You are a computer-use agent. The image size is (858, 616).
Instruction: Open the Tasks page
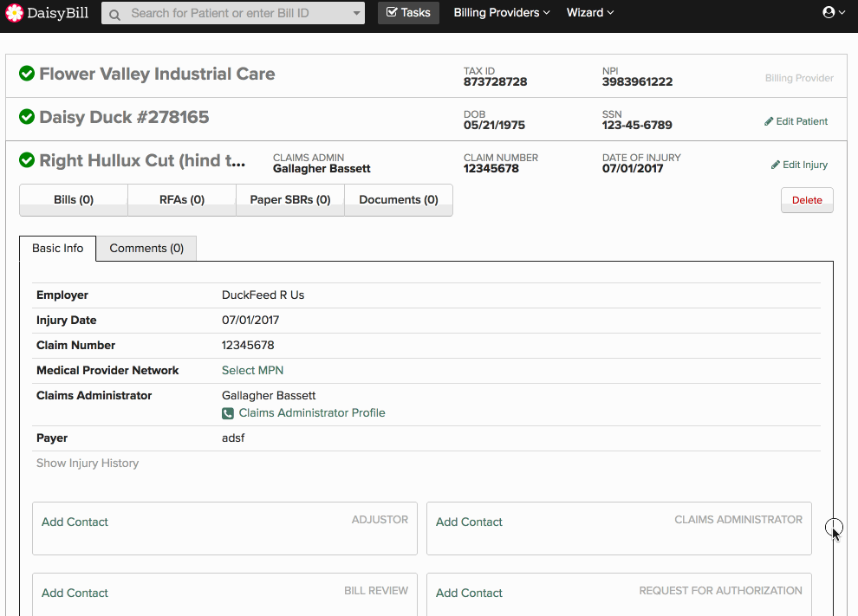(408, 13)
